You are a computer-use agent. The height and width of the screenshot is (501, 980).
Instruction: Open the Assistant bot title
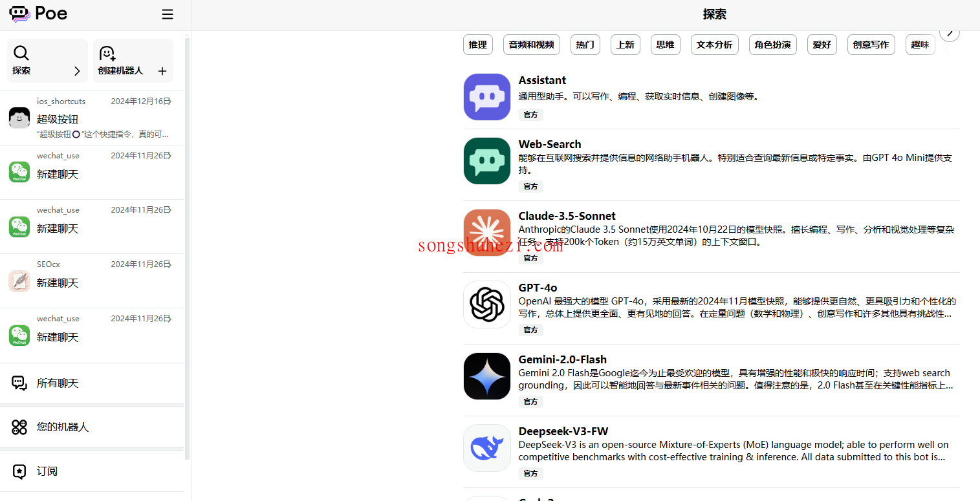[x=542, y=80]
